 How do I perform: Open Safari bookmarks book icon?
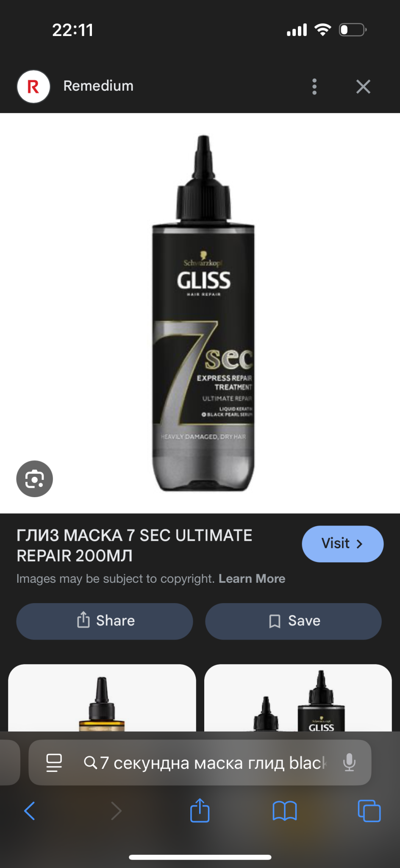[285, 811]
